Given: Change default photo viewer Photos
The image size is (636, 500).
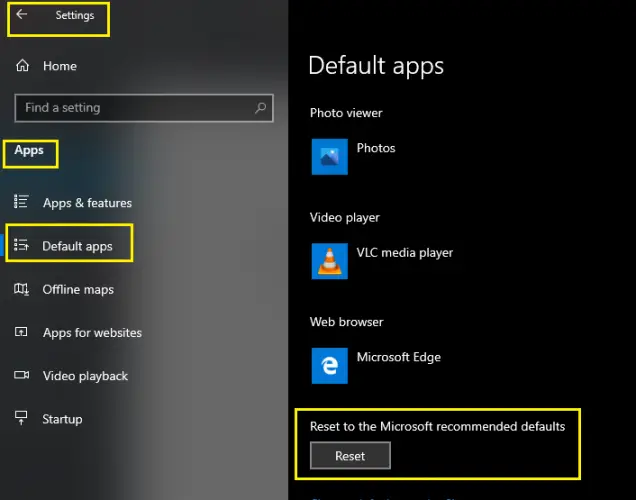Looking at the screenshot, I should coord(353,157).
